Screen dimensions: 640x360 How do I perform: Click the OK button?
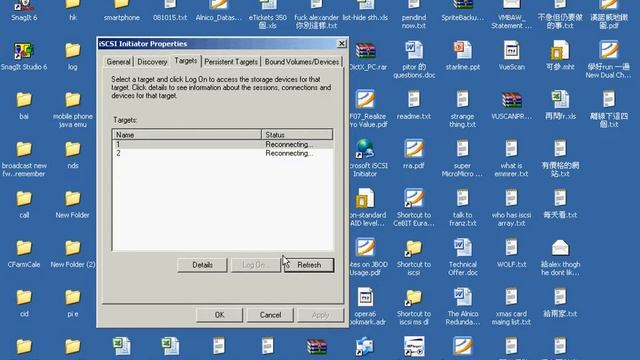tap(220, 315)
